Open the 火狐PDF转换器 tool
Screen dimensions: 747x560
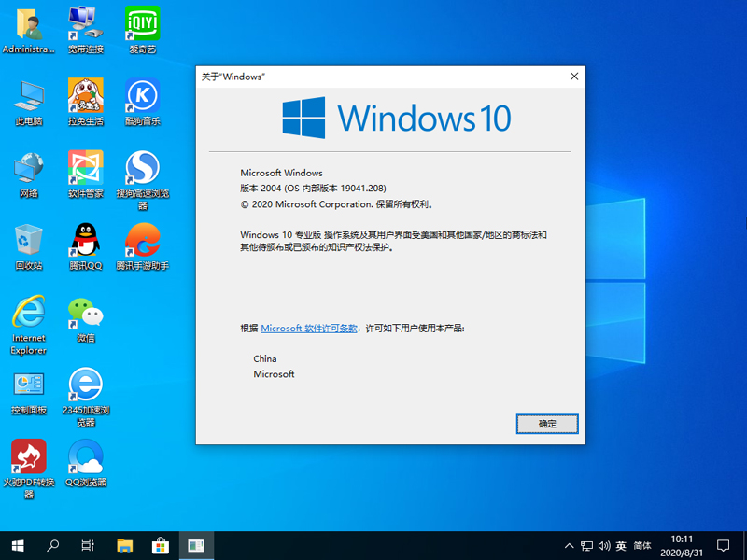click(28, 457)
